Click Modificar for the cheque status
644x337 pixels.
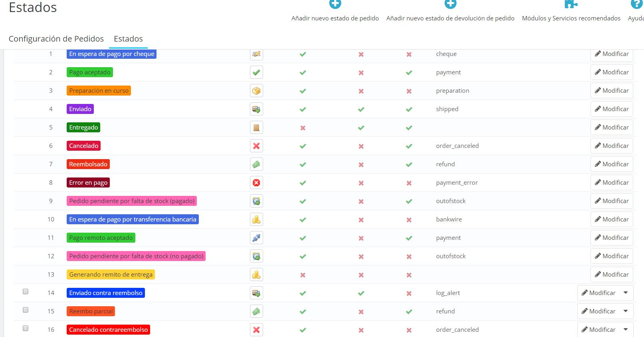click(612, 54)
